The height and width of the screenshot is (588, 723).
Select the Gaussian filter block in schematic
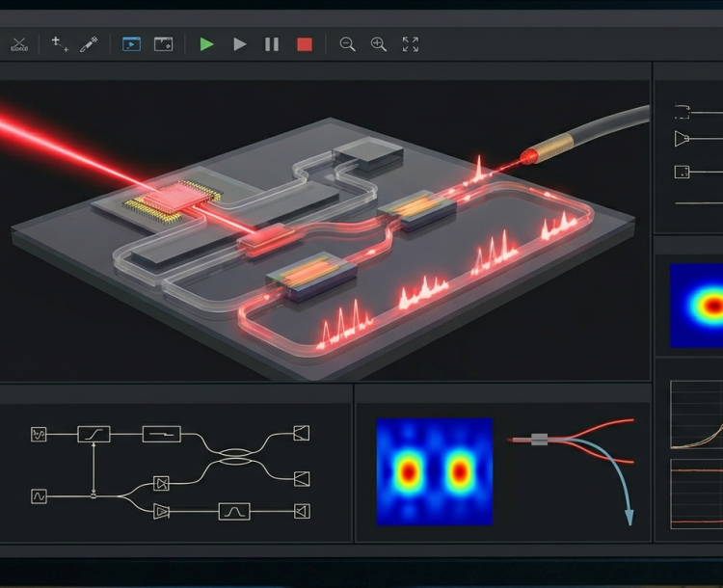[234, 512]
